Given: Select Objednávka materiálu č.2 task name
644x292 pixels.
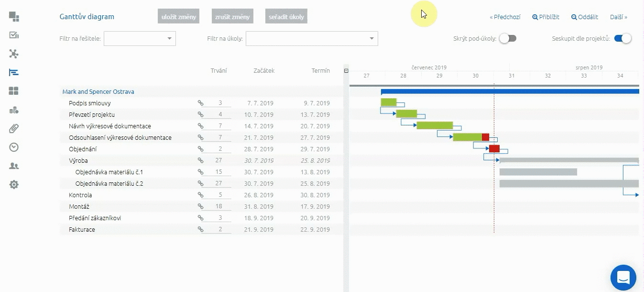Looking at the screenshot, I should 109,183.
